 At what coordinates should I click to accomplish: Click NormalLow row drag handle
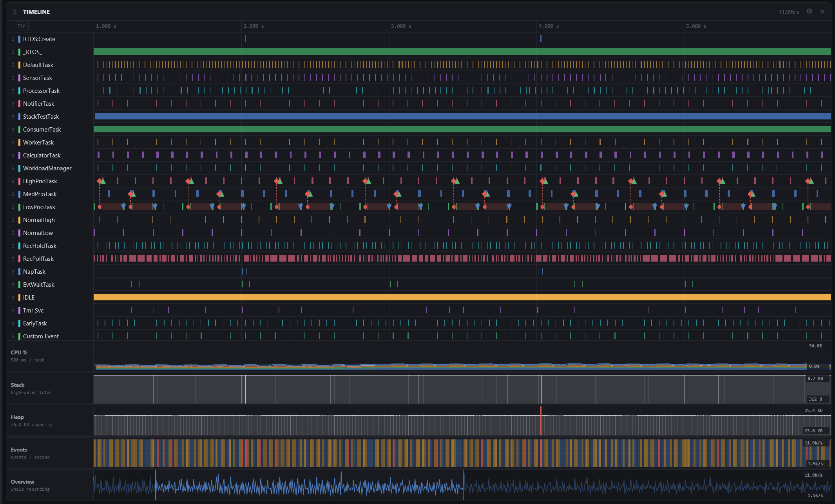[13, 233]
